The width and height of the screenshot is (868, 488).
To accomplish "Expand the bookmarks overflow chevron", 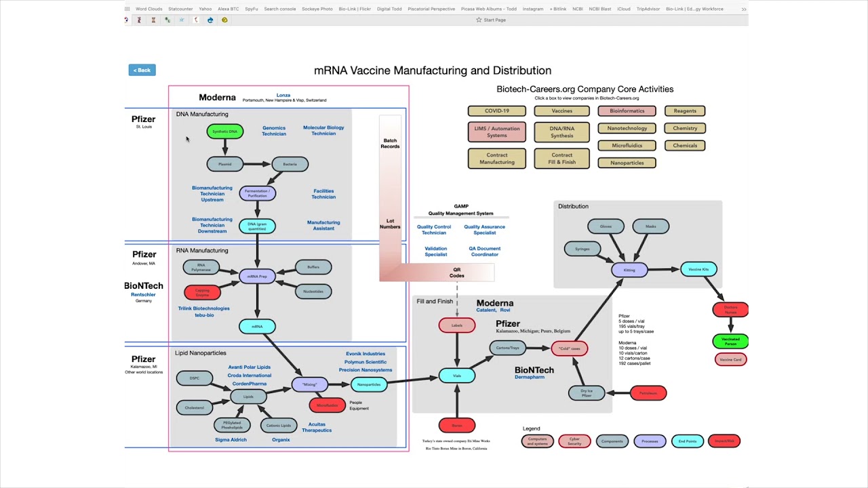I will point(744,9).
